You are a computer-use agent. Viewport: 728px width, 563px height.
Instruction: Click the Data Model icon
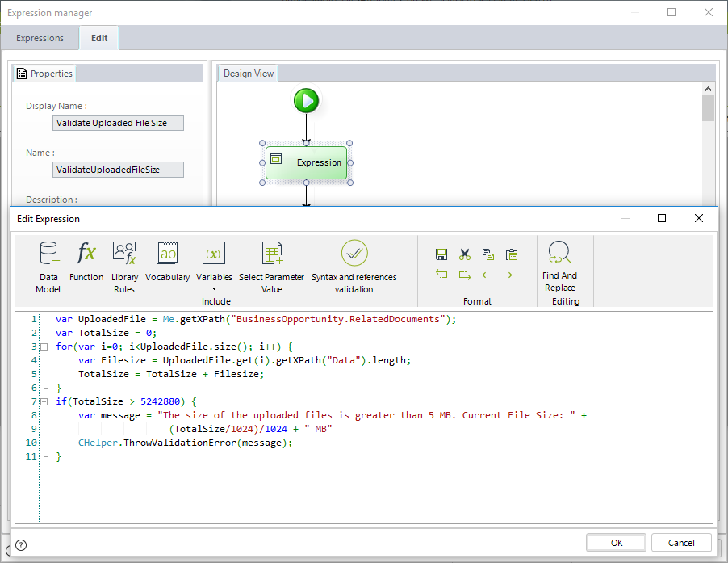[48, 254]
